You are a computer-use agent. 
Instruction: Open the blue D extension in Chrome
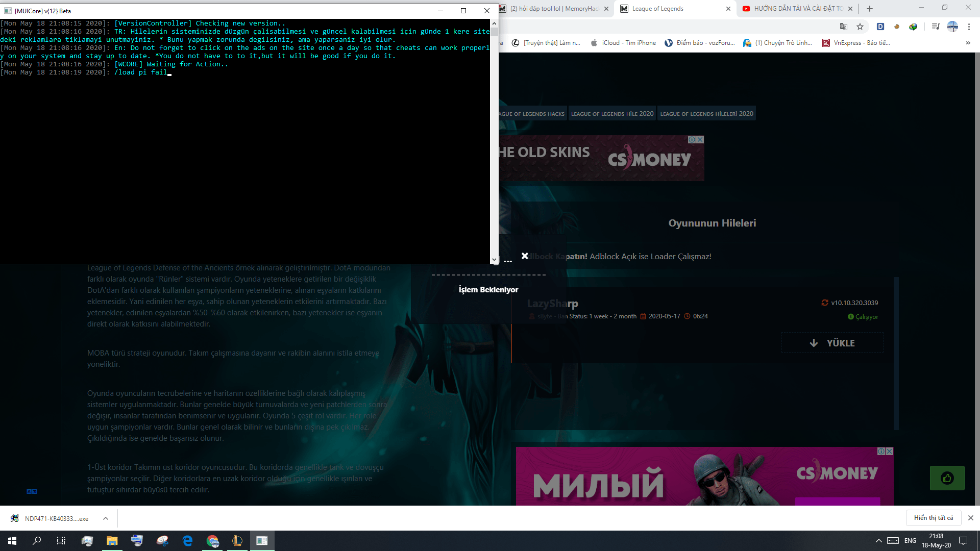[880, 27]
